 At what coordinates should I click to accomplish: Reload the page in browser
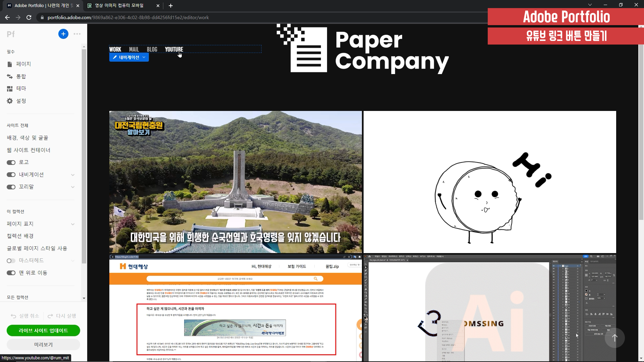point(29,17)
